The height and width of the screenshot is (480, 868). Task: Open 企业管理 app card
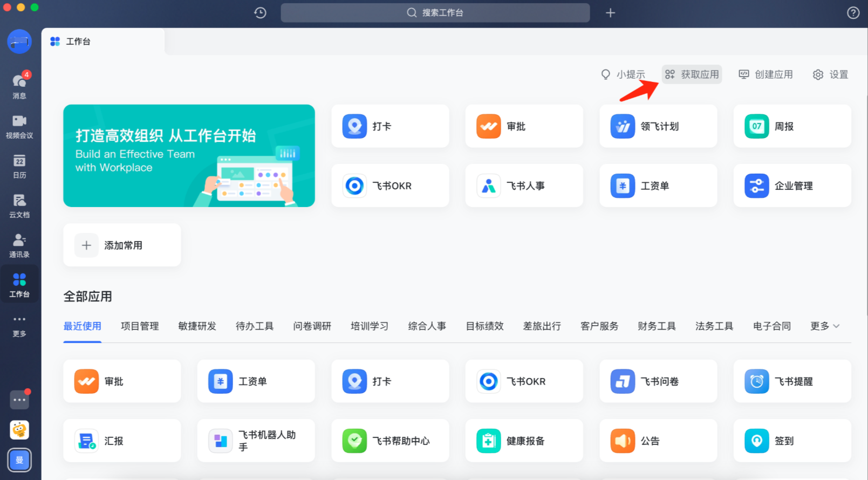tap(792, 186)
